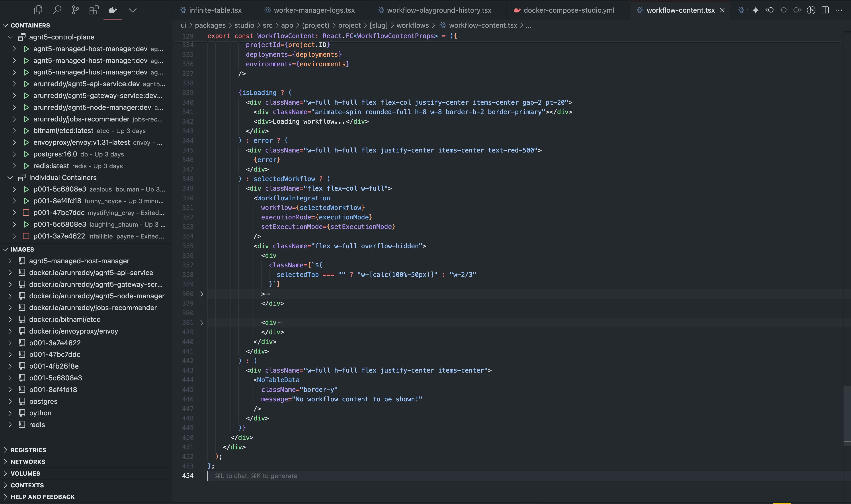Click the middle circle change icon
Image resolution: width=851 pixels, height=504 pixels.
784,10
